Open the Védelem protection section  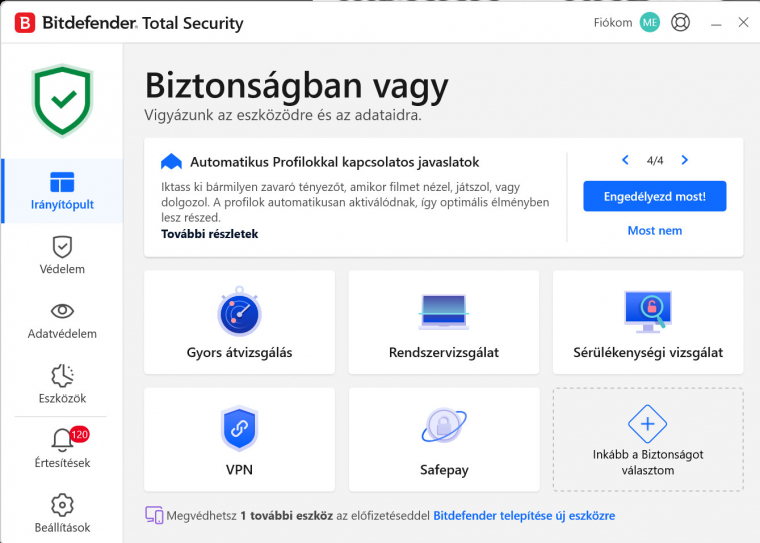click(x=62, y=256)
